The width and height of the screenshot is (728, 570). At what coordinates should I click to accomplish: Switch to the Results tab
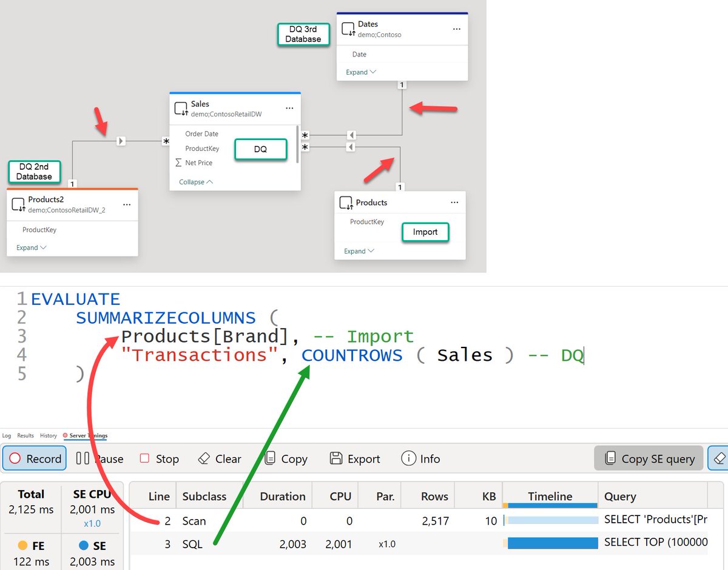25,436
